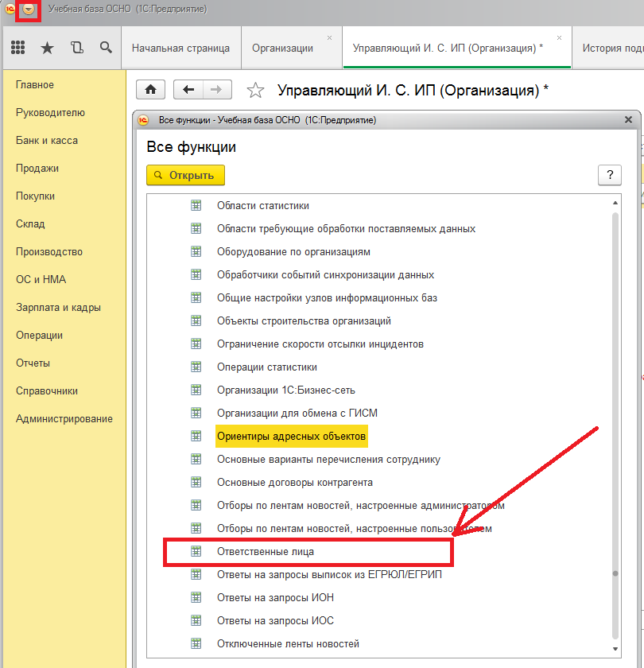Open Покупки section
Viewport: 644px width, 668px height.
click(x=35, y=196)
